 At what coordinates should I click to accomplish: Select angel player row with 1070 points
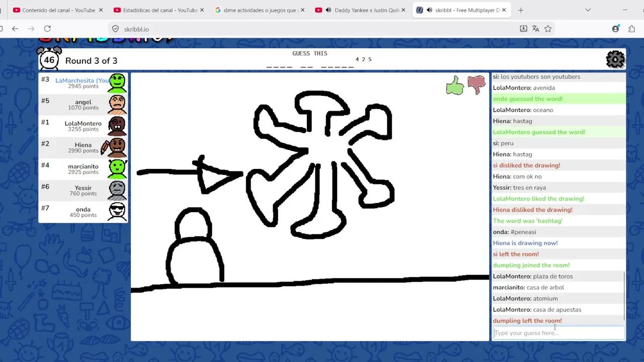pyautogui.click(x=83, y=105)
